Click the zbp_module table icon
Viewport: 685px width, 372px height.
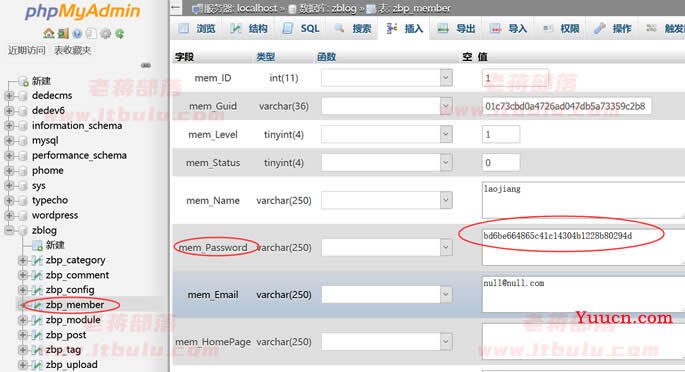(x=38, y=320)
